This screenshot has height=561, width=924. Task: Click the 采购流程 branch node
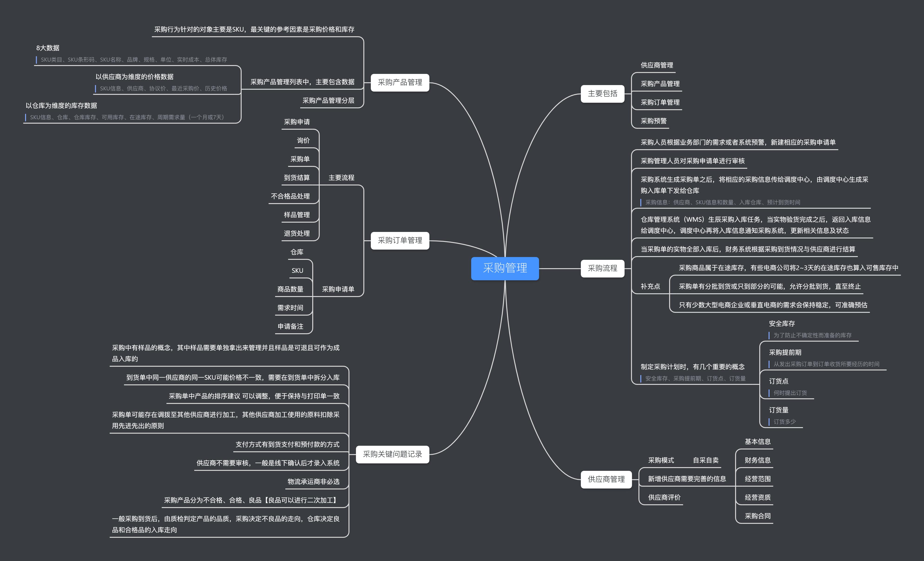point(602,268)
